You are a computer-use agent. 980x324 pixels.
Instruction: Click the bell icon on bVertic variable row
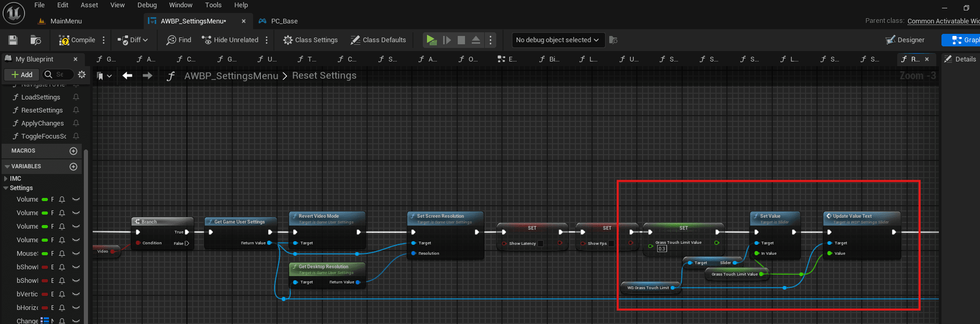62,294
